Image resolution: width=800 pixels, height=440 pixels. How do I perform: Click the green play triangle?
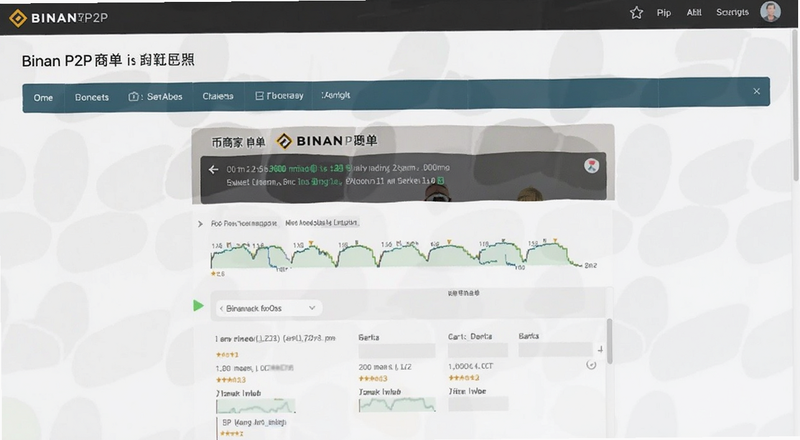pos(198,306)
